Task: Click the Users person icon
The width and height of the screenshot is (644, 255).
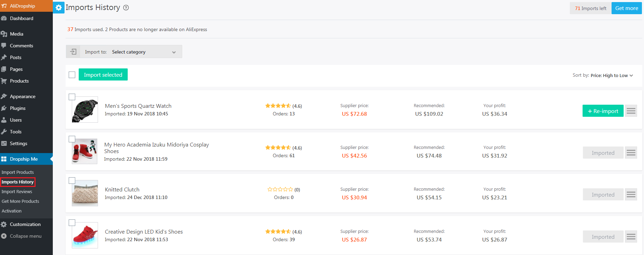Action: [4, 120]
